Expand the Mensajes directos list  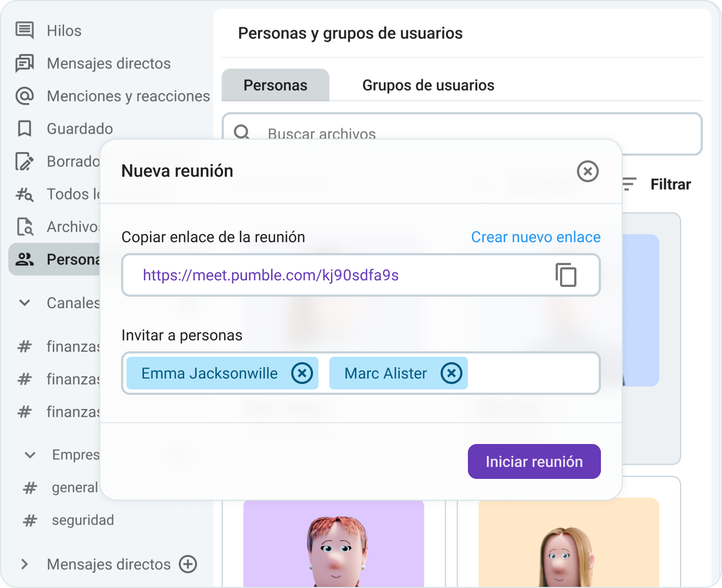pyautogui.click(x=25, y=565)
